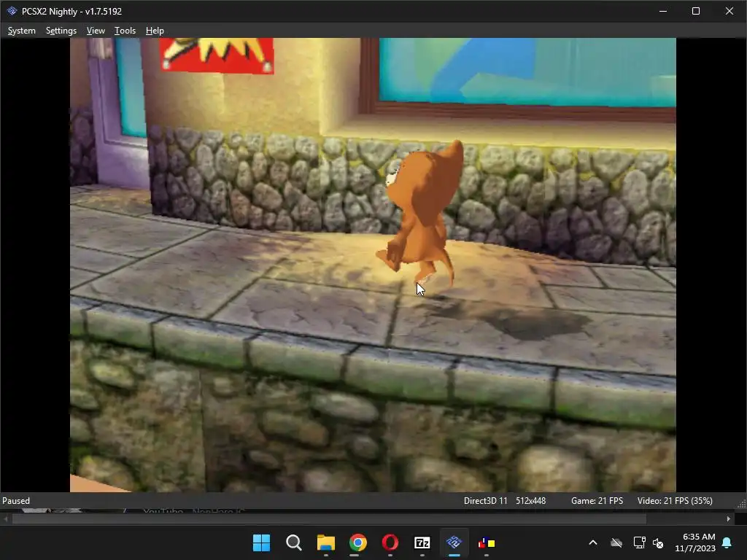Open the notifications bell icon
Image resolution: width=747 pixels, height=560 pixels.
[727, 542]
